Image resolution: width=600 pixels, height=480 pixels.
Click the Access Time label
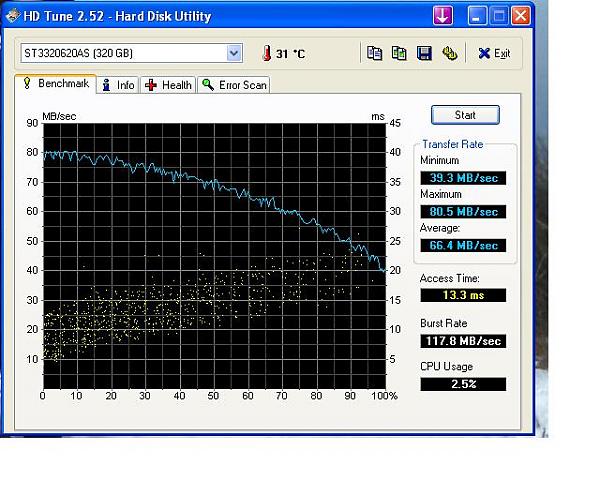click(450, 278)
